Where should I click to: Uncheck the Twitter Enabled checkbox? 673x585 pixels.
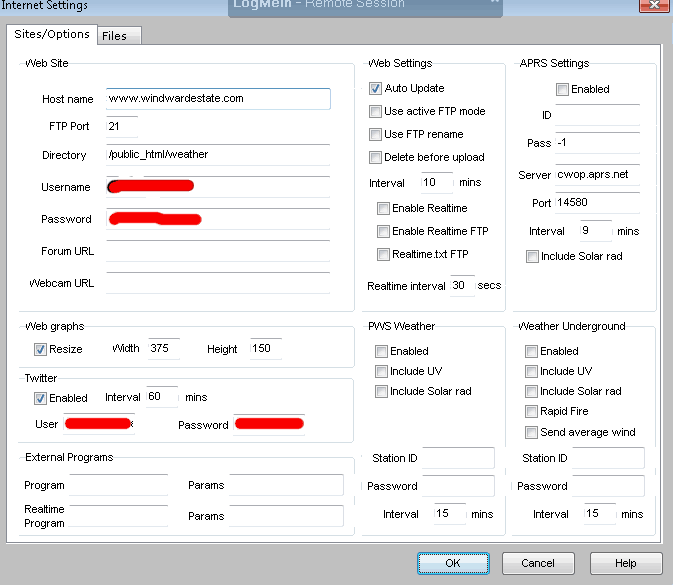coord(41,399)
